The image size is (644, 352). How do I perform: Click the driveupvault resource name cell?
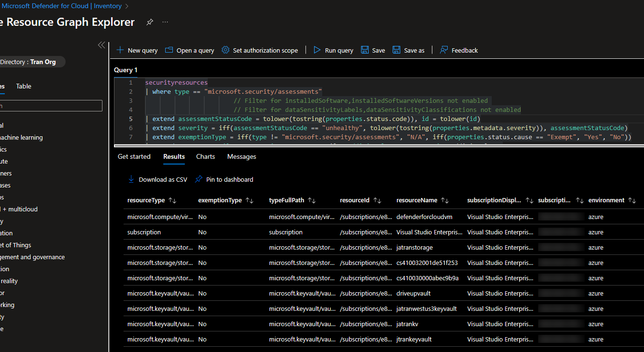tap(414, 293)
